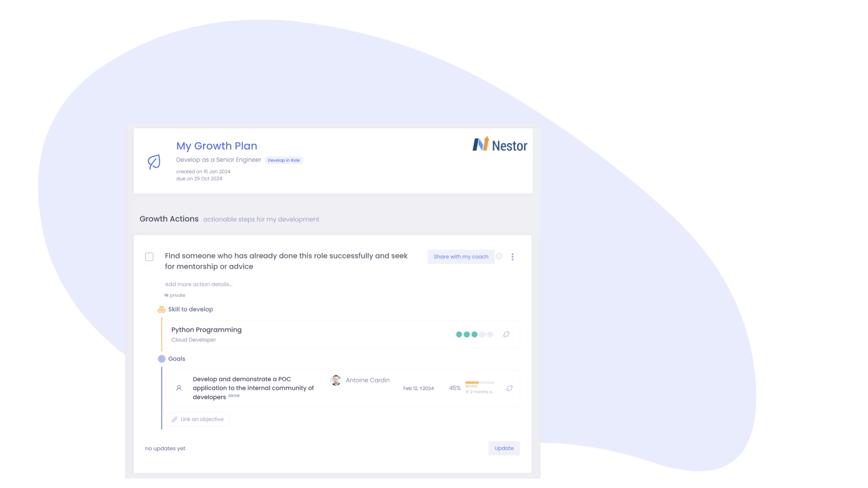Click the Share with my coach button
Image resolution: width=868 pixels, height=488 pixels.
point(461,256)
